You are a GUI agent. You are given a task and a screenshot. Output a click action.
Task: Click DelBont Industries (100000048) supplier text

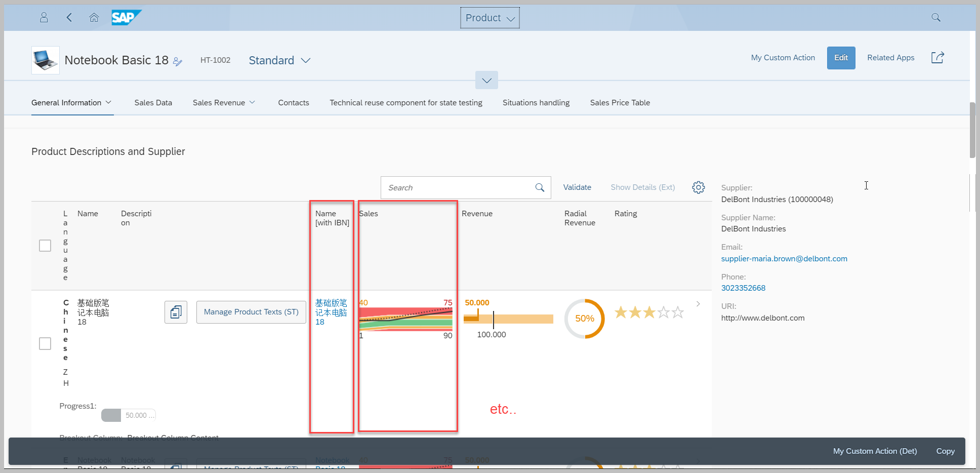(777, 200)
